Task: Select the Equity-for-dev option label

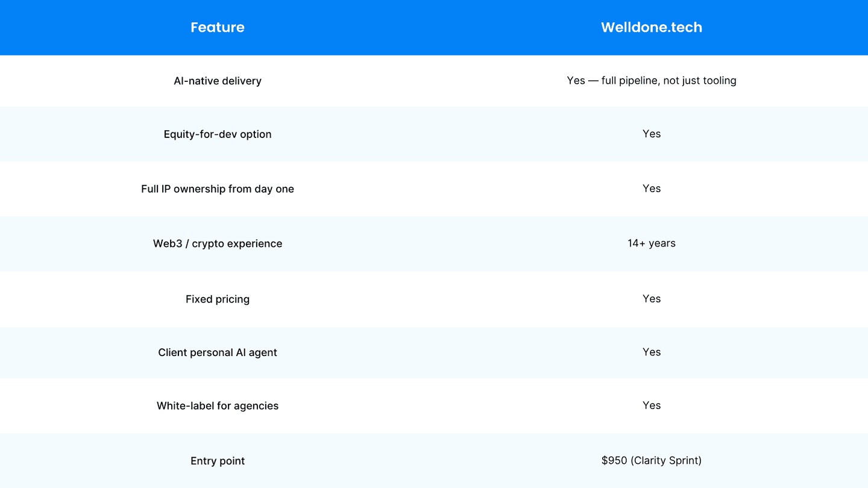Action: pos(218,134)
